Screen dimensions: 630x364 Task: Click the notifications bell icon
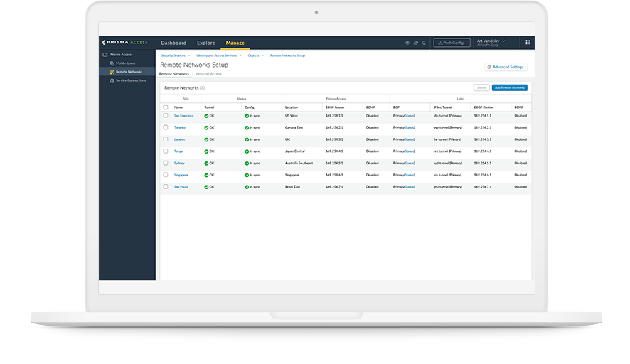tap(424, 43)
